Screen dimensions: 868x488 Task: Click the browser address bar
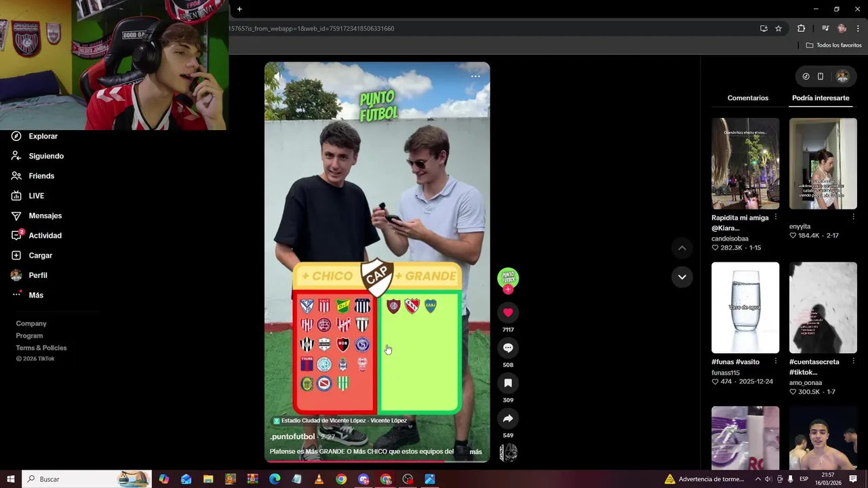[488, 28]
